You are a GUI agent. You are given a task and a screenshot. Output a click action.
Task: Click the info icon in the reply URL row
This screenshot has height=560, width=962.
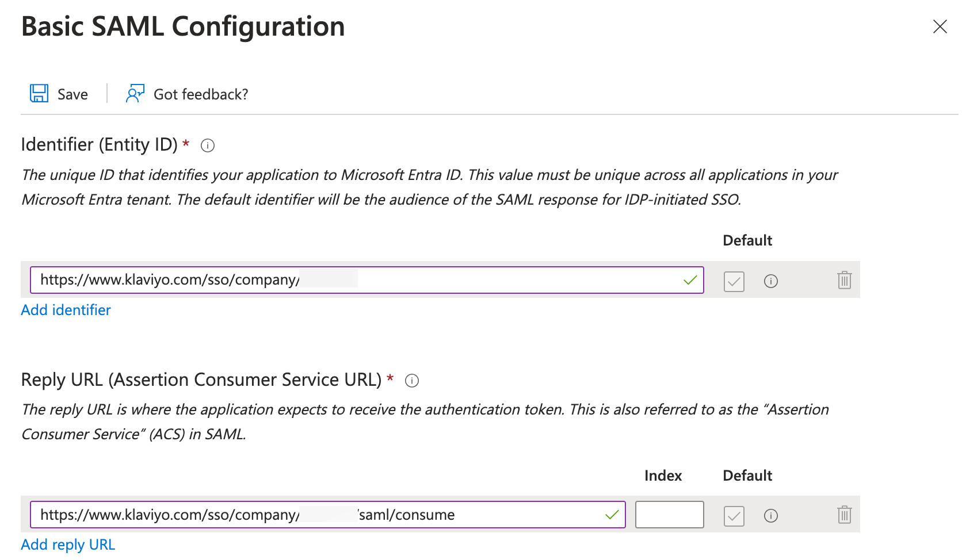[x=771, y=516]
